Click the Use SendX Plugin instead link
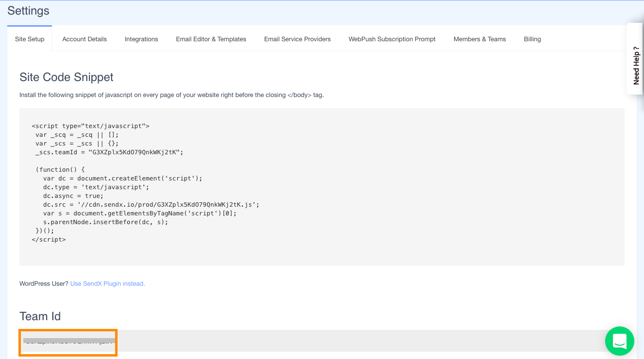This screenshot has width=644, height=359. click(x=108, y=284)
